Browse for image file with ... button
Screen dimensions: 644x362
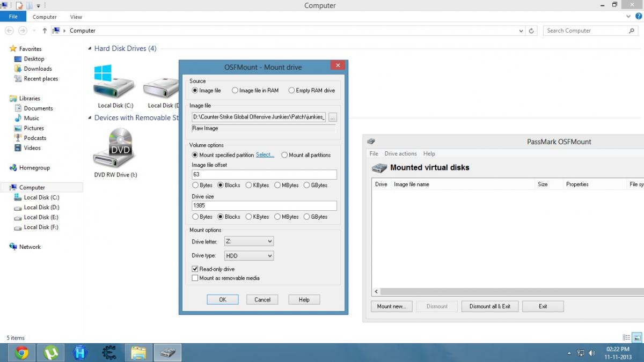[x=333, y=117]
